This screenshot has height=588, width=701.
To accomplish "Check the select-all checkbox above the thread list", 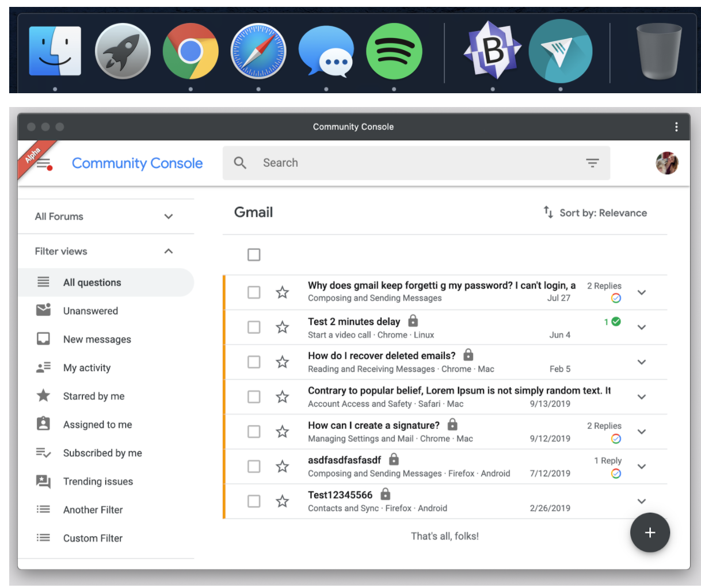I will click(254, 254).
